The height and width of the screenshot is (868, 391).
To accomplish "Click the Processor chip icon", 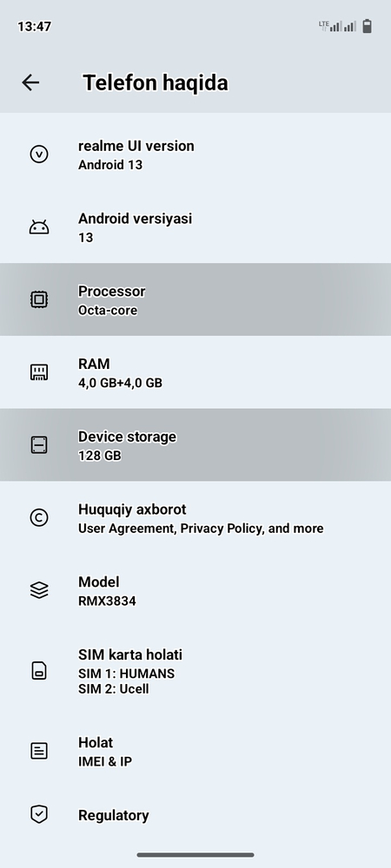I will (x=39, y=299).
